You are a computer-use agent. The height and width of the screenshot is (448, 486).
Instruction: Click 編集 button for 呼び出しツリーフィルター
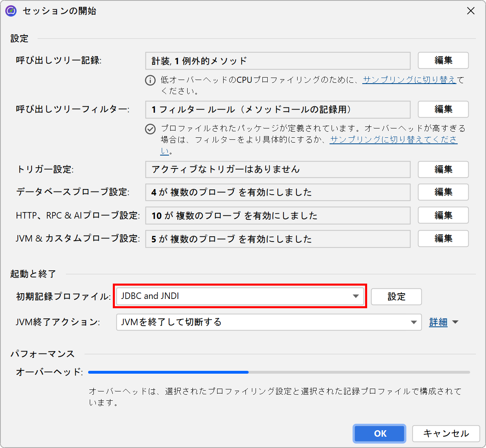443,109
